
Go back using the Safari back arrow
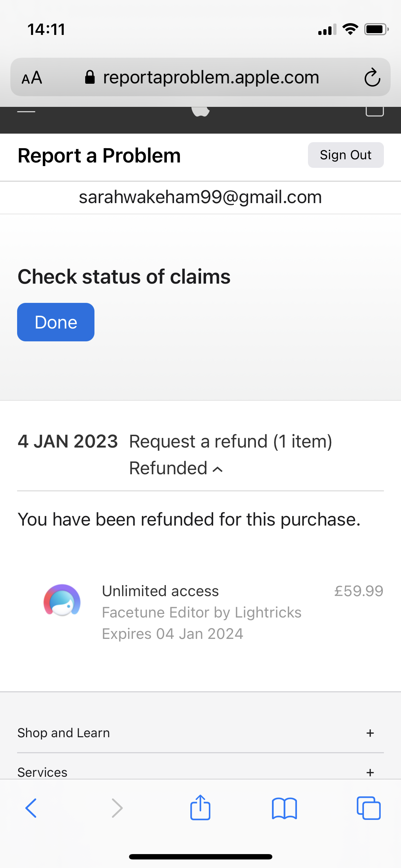point(31,808)
